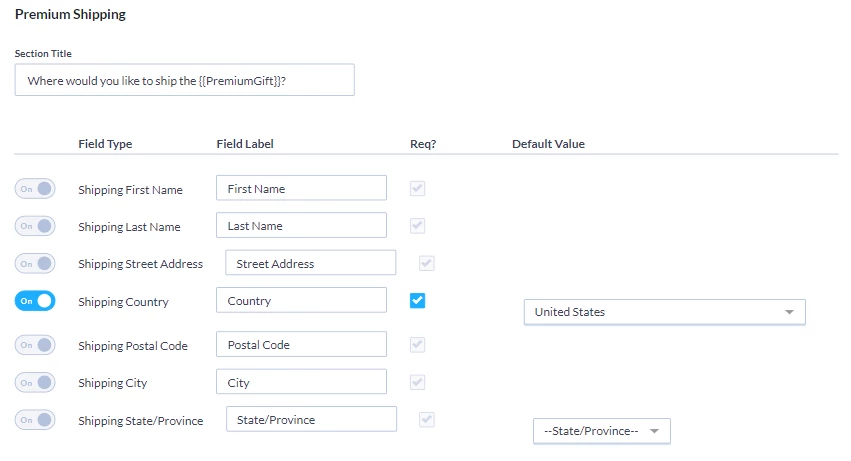Toggle the Shipping Postal Code switch

point(35,345)
